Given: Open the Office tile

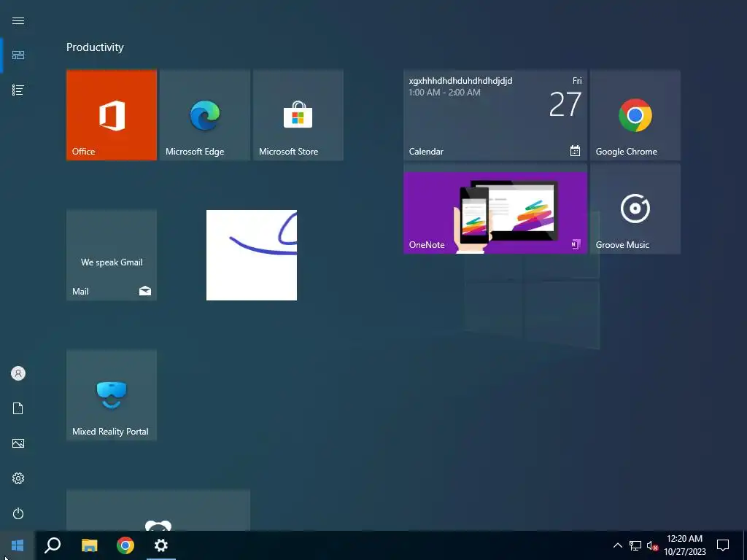Looking at the screenshot, I should tap(112, 115).
